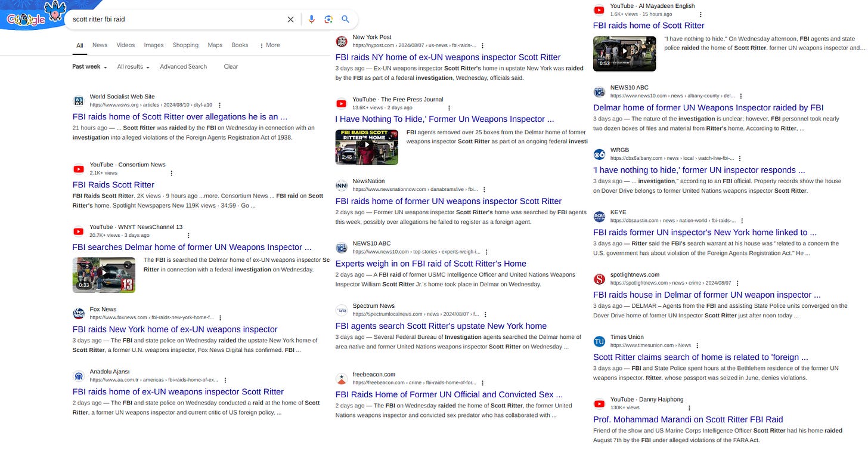The width and height of the screenshot is (868, 454).
Task: Play the Free Press Journal video thumbnail
Action: pos(367,147)
